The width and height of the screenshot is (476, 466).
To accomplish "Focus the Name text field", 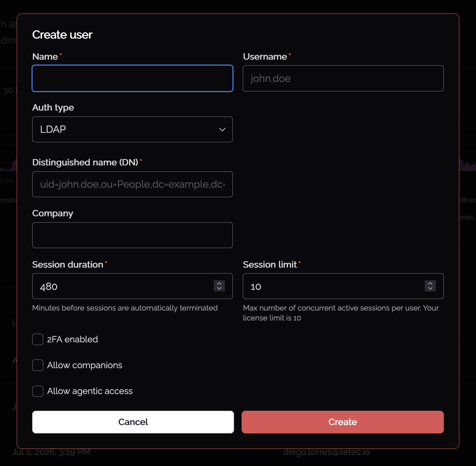I will pyautogui.click(x=132, y=78).
